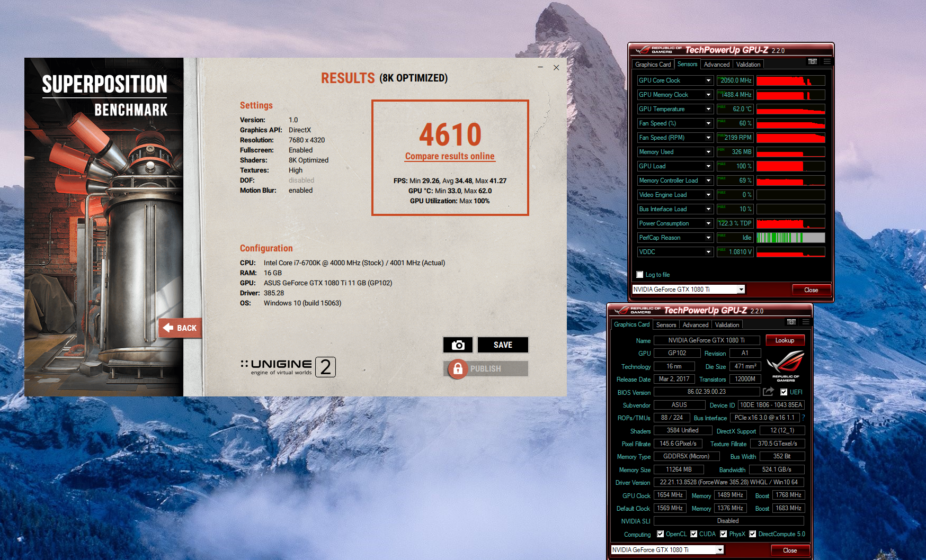
Task: Click the BIOS export share icon
Action: click(x=768, y=392)
